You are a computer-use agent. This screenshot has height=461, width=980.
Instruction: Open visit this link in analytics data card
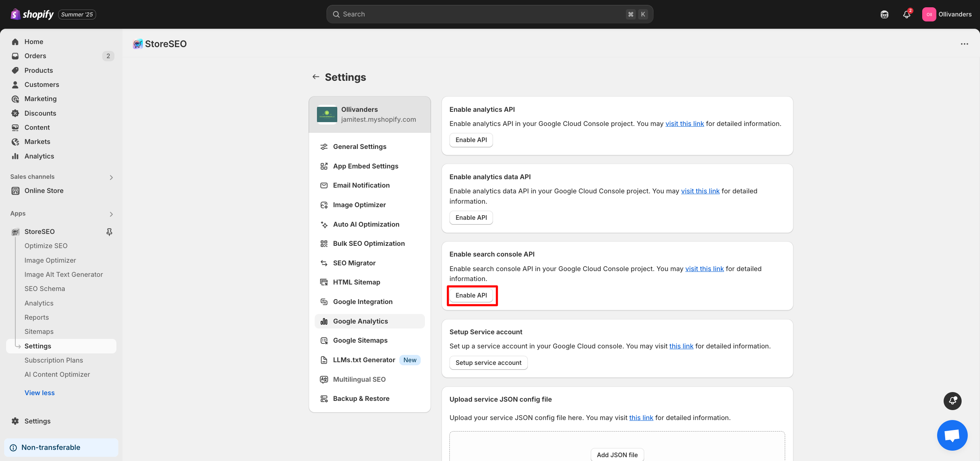[700, 191]
